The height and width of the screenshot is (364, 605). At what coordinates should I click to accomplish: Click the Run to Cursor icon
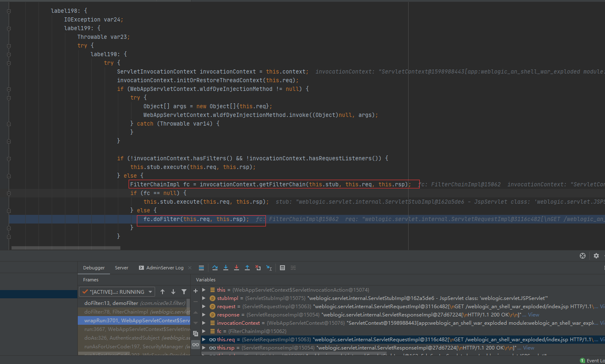coord(269,268)
